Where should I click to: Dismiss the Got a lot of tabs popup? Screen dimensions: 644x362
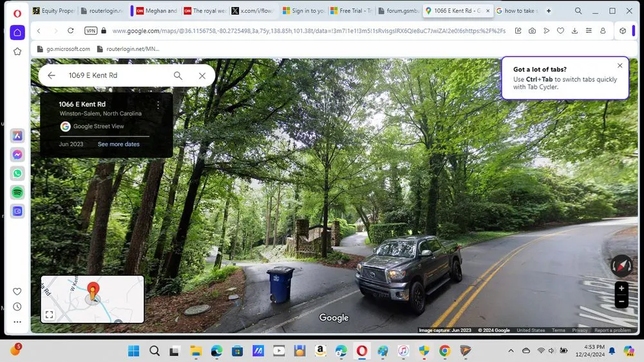click(620, 66)
